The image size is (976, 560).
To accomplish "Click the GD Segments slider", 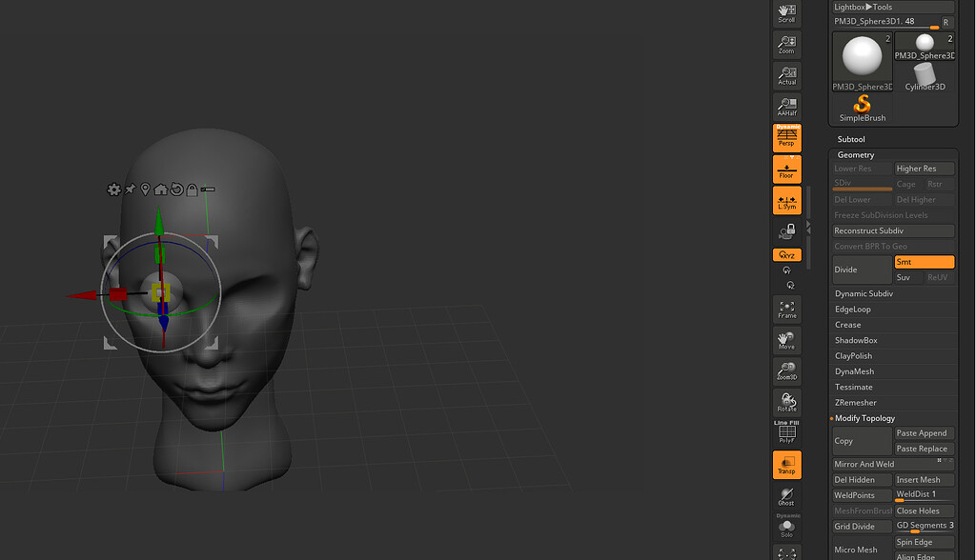I will coord(924,526).
